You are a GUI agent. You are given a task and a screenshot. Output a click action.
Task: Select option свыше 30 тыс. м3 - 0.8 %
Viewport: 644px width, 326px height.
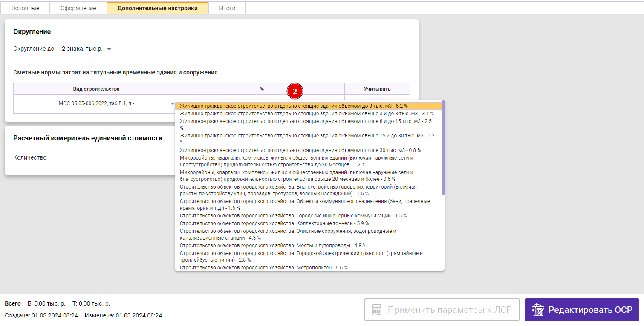tap(300, 150)
